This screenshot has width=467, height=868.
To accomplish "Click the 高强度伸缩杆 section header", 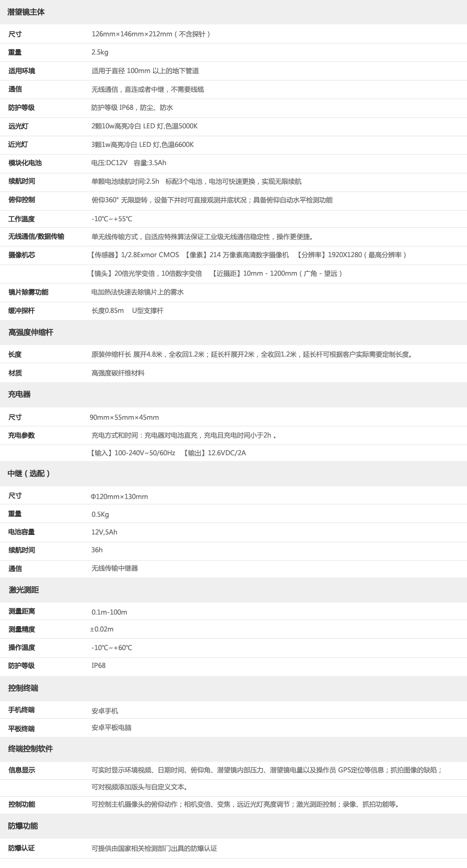I will (x=31, y=332).
